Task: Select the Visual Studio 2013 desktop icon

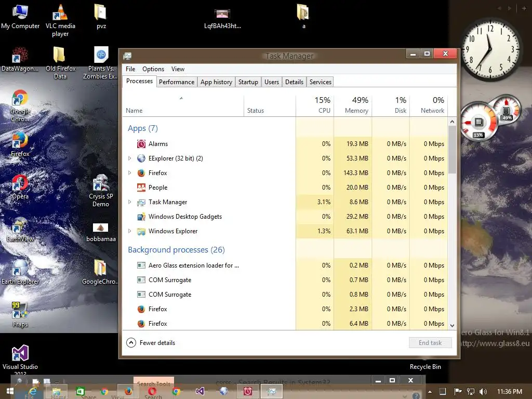Action: (x=20, y=361)
